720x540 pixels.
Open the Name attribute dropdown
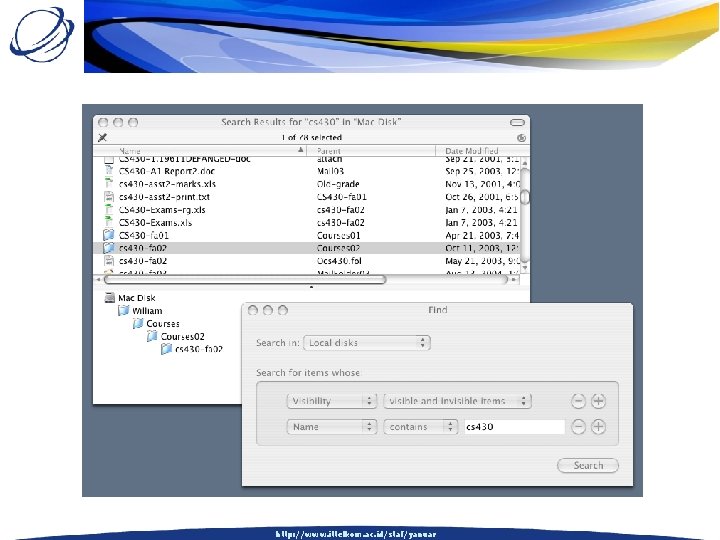332,427
